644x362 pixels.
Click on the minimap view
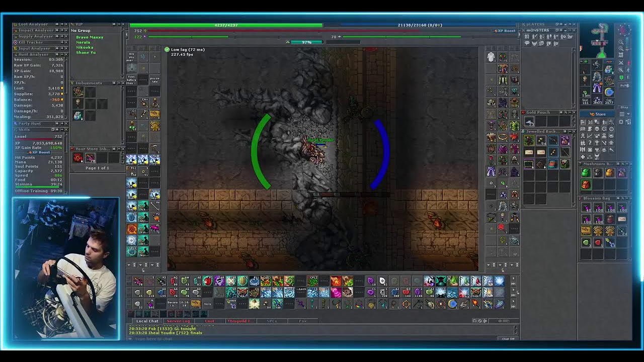tap(597, 40)
